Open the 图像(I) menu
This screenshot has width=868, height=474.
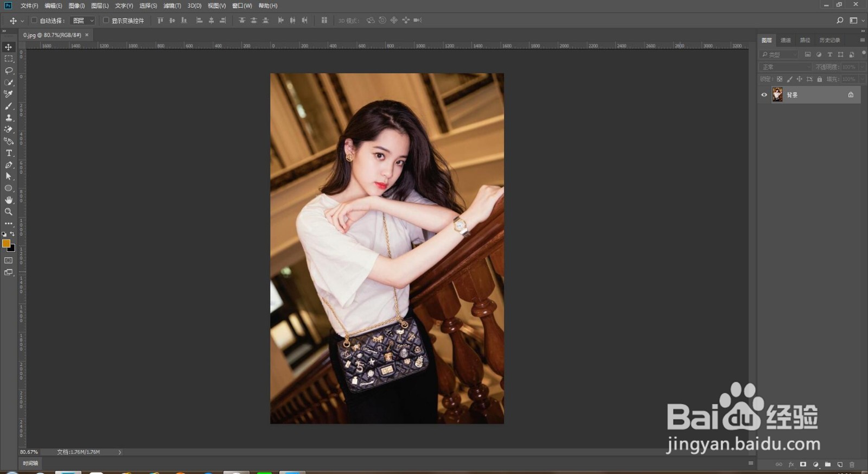[76, 5]
